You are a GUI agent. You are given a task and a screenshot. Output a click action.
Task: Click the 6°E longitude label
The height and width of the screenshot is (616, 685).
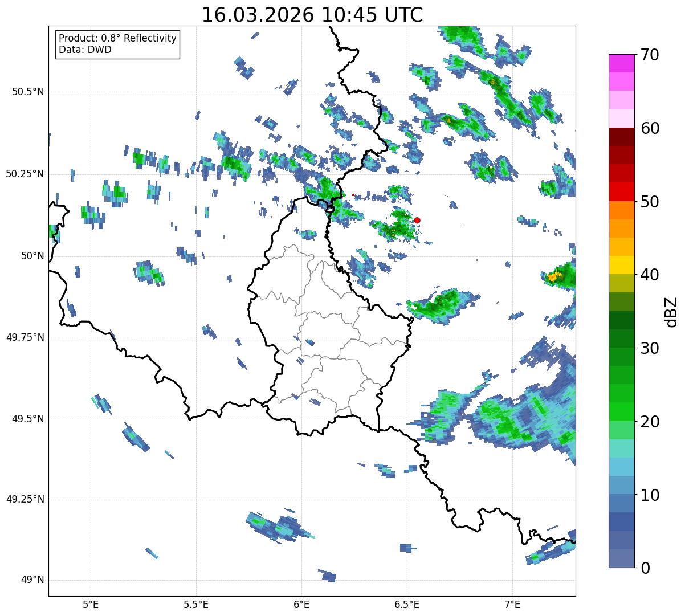coord(301,605)
